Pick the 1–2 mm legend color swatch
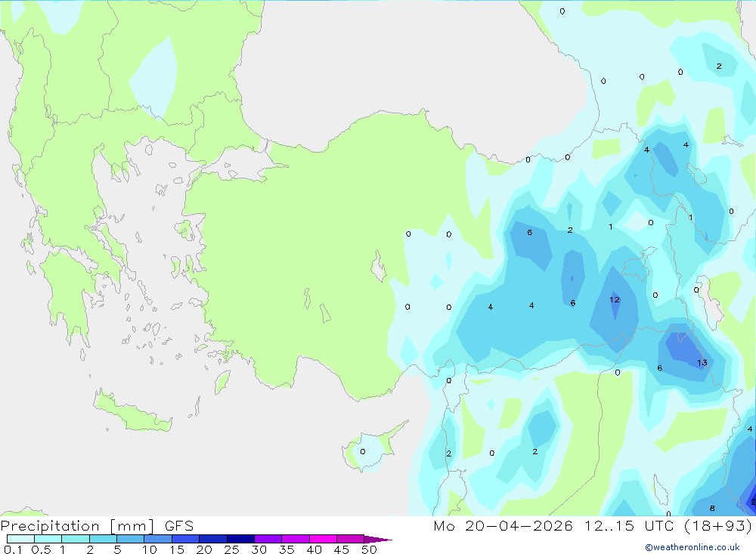 click(x=76, y=539)
